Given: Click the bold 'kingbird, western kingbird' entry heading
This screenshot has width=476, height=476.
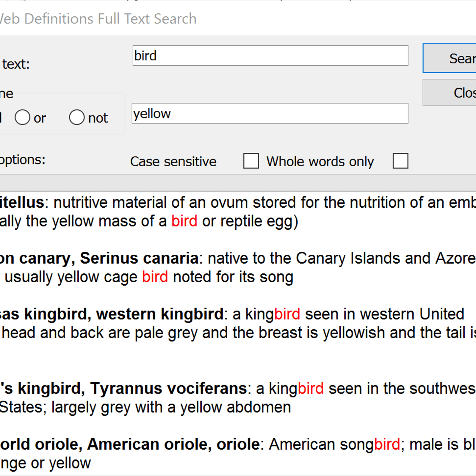Looking at the screenshot, I should [124, 314].
